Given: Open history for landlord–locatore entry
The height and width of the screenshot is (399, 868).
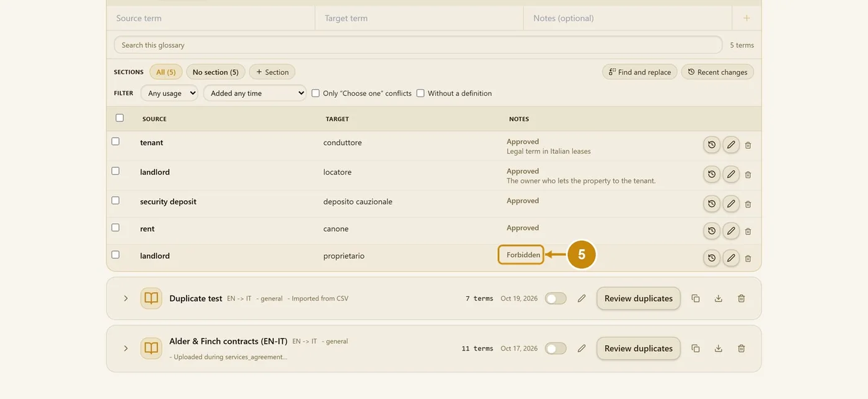Looking at the screenshot, I should point(712,175).
